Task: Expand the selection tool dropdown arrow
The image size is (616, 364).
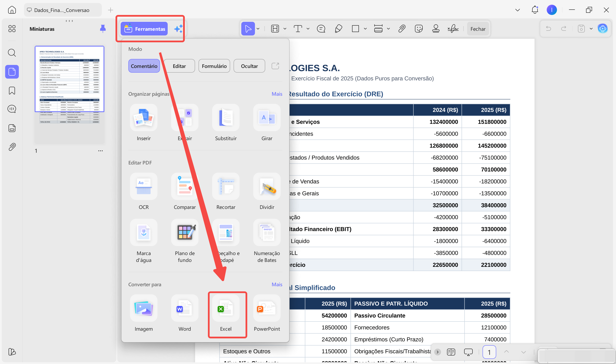Action: click(x=258, y=29)
